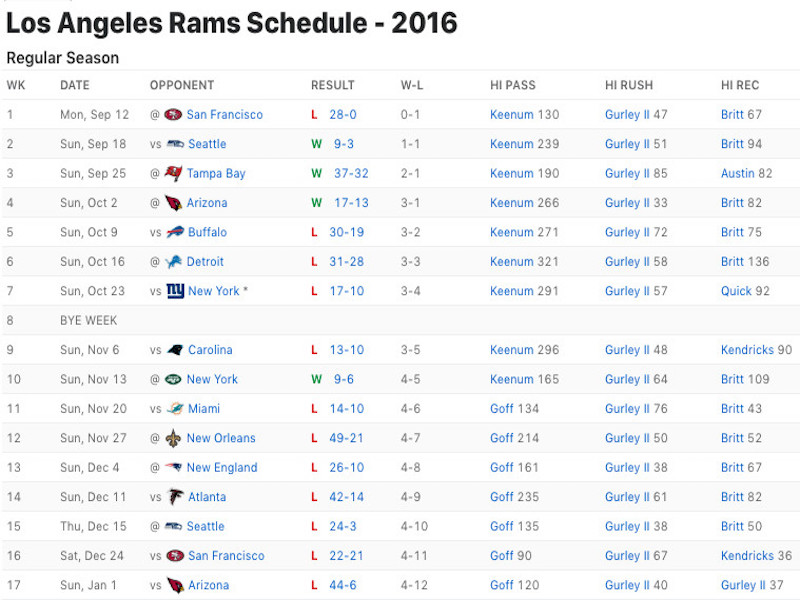
Task: Click the Los Angeles Rams Schedule title
Action: [232, 23]
